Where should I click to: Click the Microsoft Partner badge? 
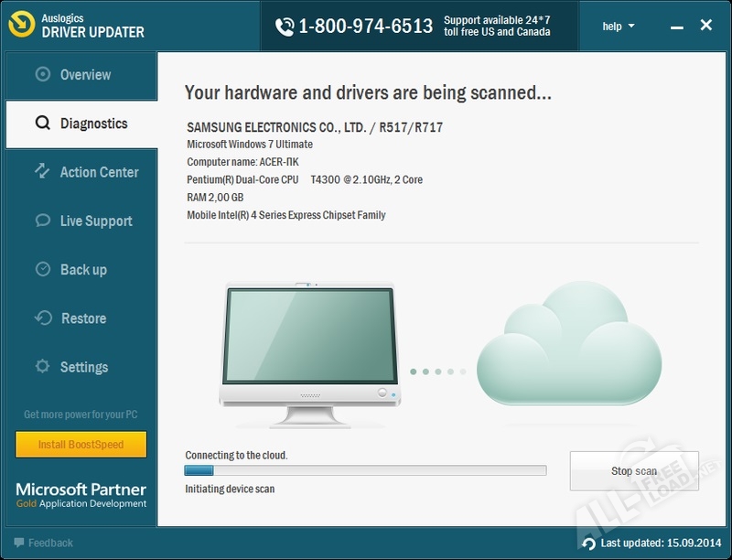[81, 495]
